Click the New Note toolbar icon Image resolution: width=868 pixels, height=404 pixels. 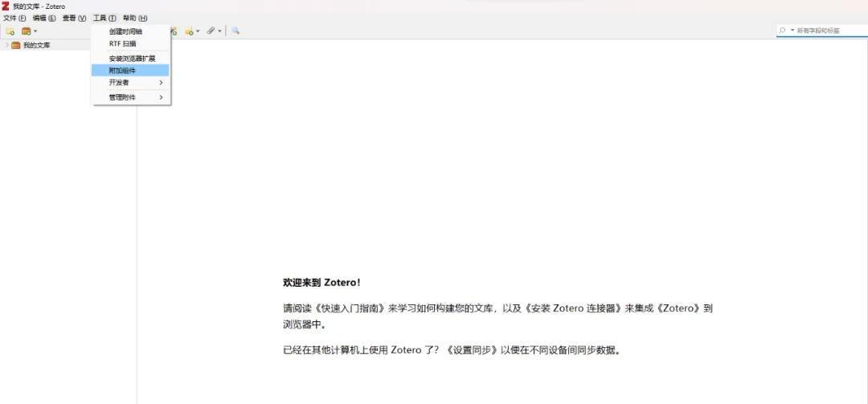pos(189,31)
